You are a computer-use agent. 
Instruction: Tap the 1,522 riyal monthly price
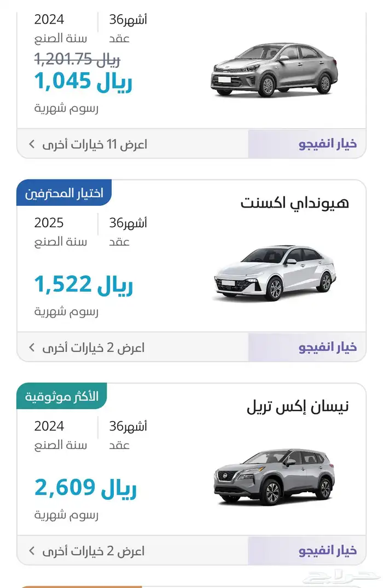click(x=83, y=285)
